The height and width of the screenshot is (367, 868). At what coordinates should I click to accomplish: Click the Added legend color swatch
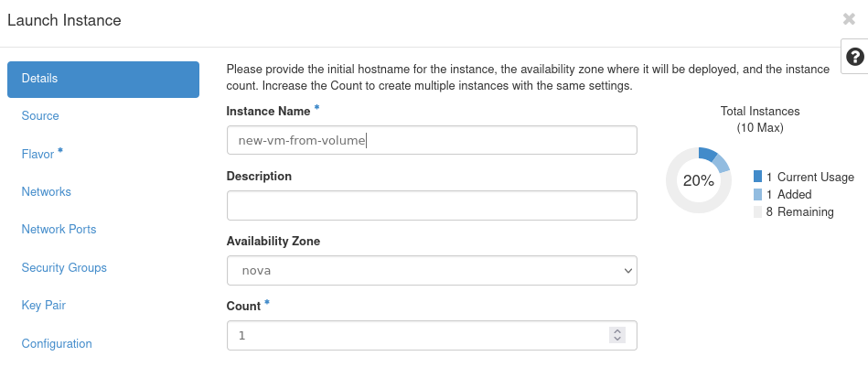point(758,194)
